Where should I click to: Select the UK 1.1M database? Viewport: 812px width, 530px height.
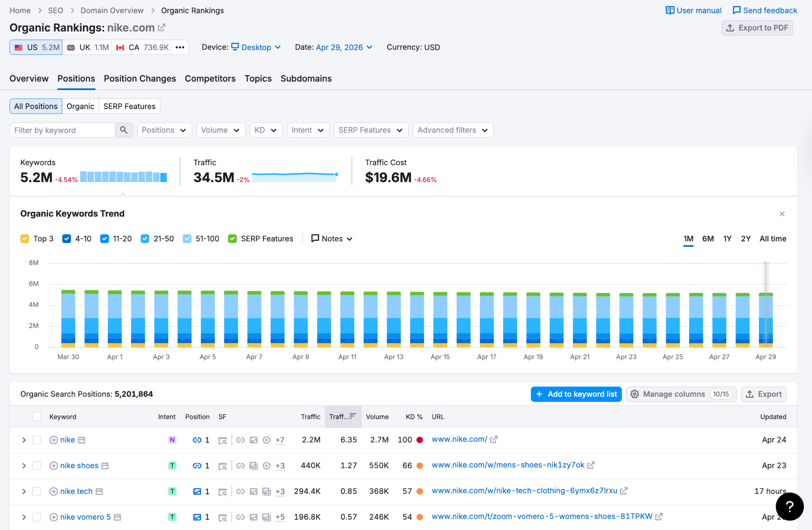coord(87,47)
